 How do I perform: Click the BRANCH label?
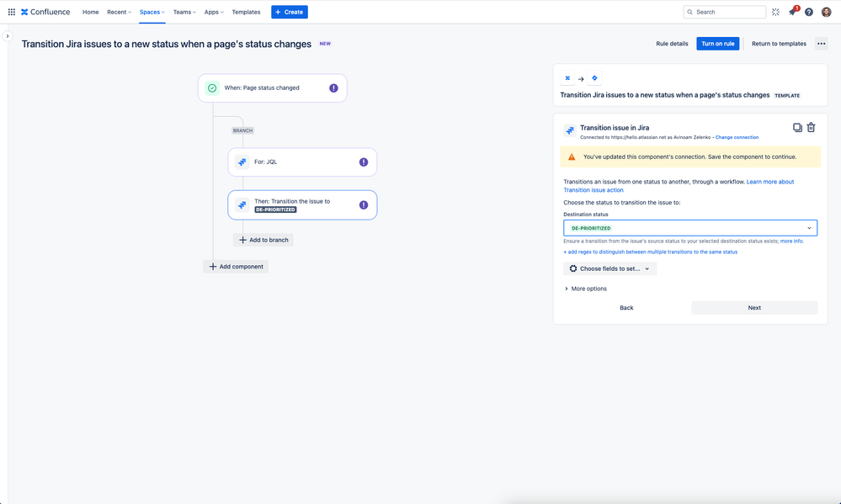(242, 130)
